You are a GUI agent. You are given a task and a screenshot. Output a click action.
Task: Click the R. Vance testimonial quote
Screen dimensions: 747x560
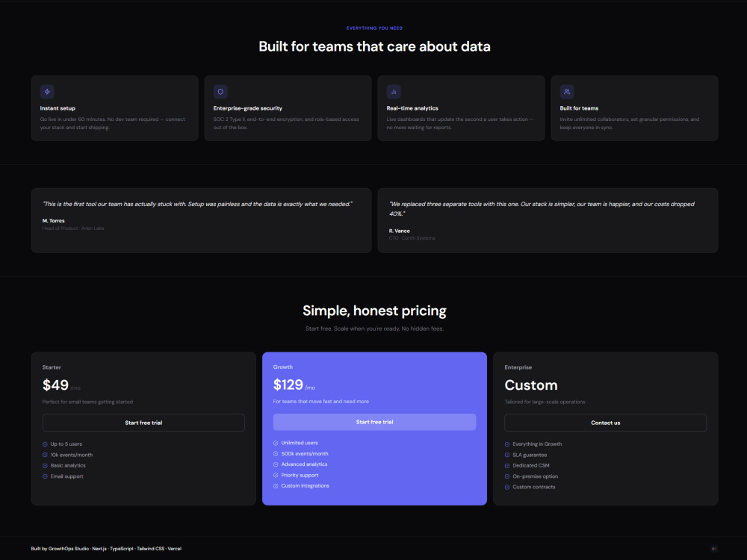click(x=542, y=208)
